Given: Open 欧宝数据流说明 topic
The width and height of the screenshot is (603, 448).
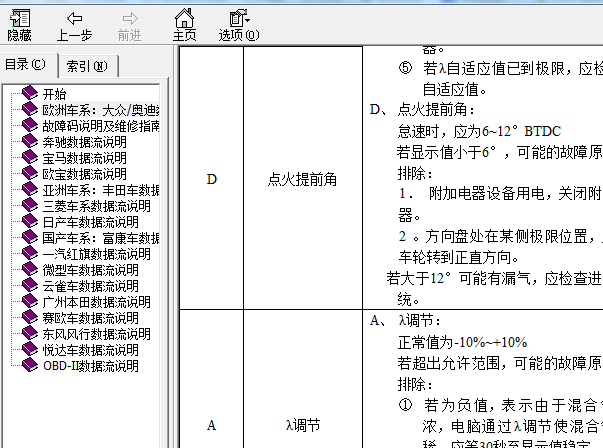Looking at the screenshot, I should [x=84, y=174].
